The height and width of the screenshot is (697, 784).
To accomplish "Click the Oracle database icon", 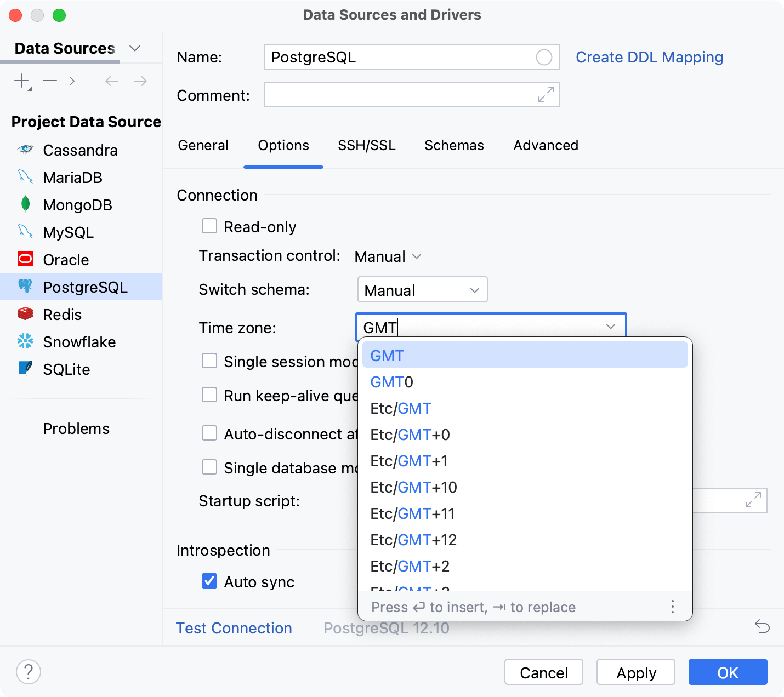I will [25, 259].
